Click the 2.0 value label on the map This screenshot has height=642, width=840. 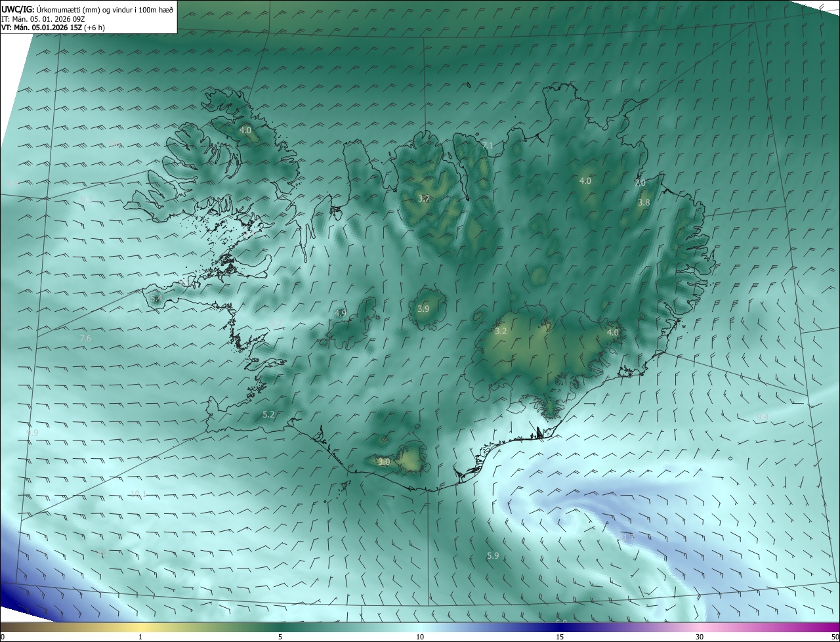pyautogui.click(x=640, y=183)
